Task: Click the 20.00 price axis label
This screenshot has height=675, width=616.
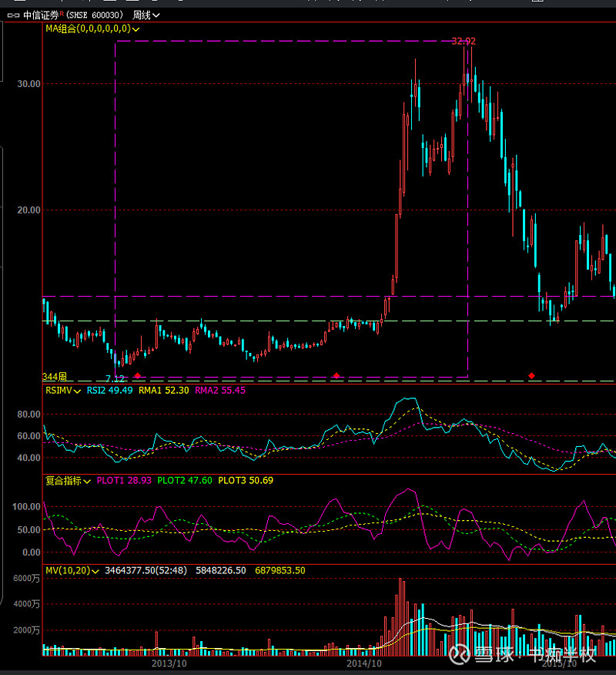Action: pos(28,210)
